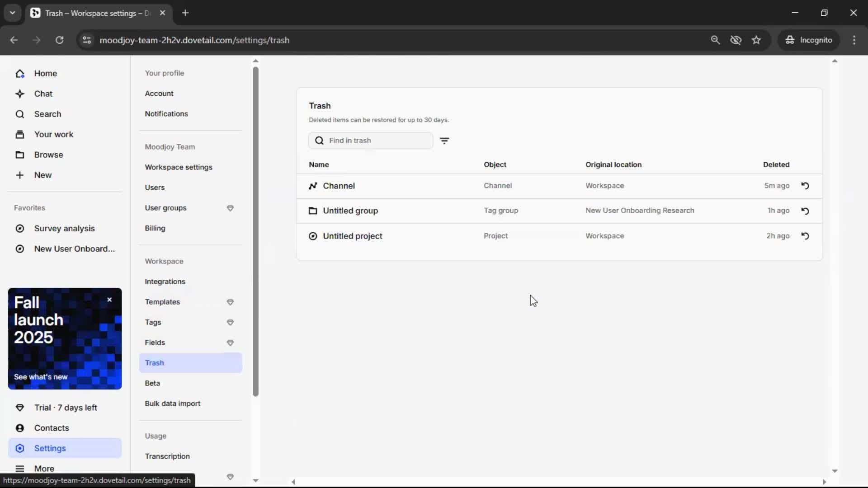
Task: Restore the Untitled project item
Action: pos(805,236)
